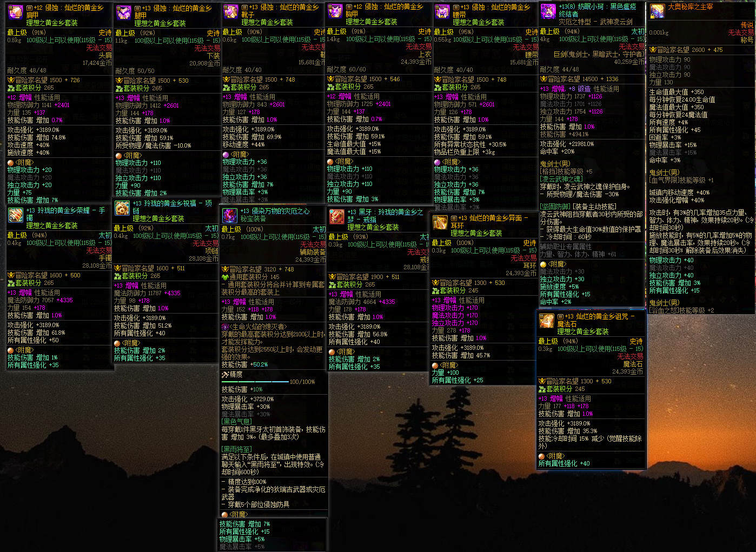Click the 肩甲 shoulder armor item icon
Image resolution: width=756 pixels, height=552 pixels.
[16, 12]
